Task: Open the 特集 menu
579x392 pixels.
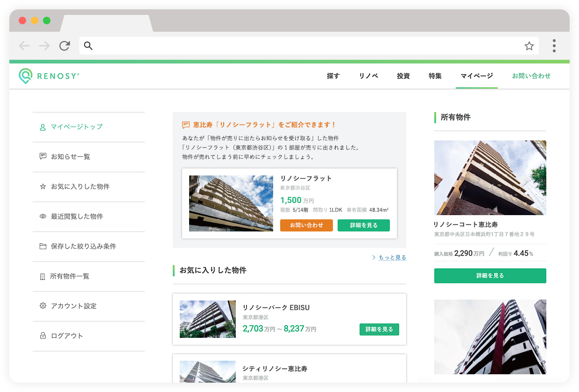Action: tap(435, 76)
